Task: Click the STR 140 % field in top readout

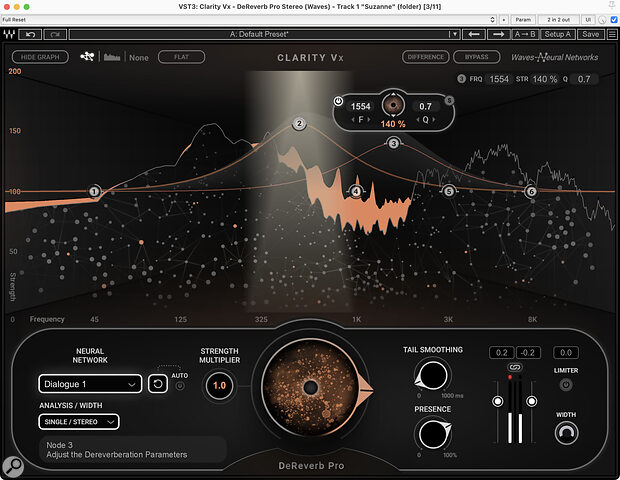Action: coord(544,79)
